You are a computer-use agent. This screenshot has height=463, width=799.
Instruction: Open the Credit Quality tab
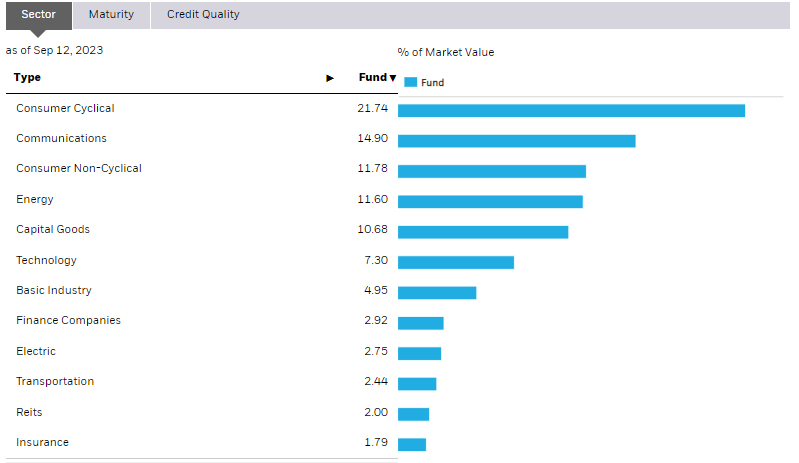pyautogui.click(x=203, y=15)
